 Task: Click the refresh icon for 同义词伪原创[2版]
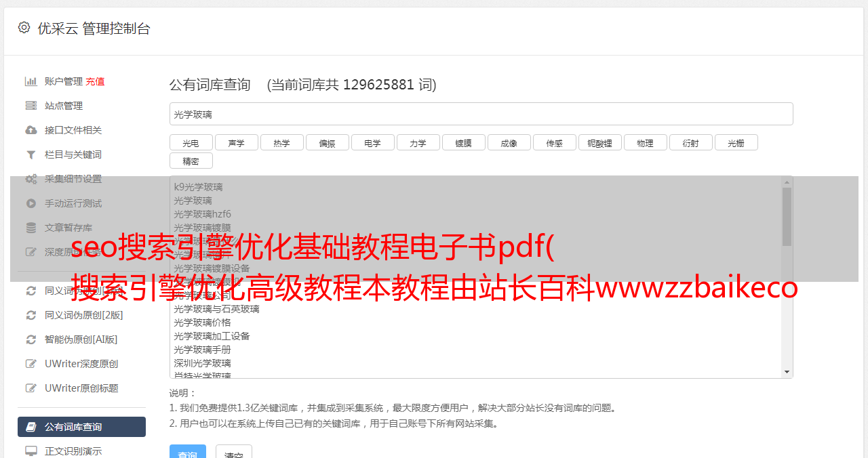(x=31, y=315)
